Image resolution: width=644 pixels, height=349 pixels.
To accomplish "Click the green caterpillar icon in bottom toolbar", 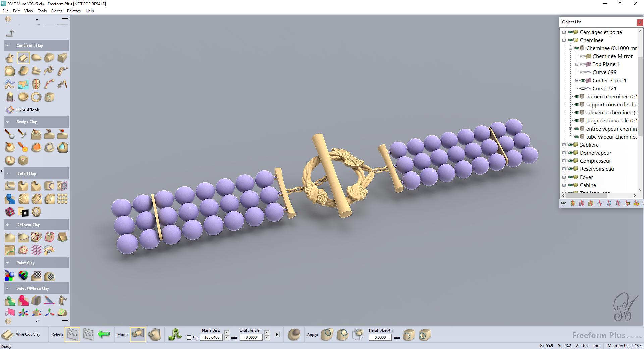I will click(175, 334).
